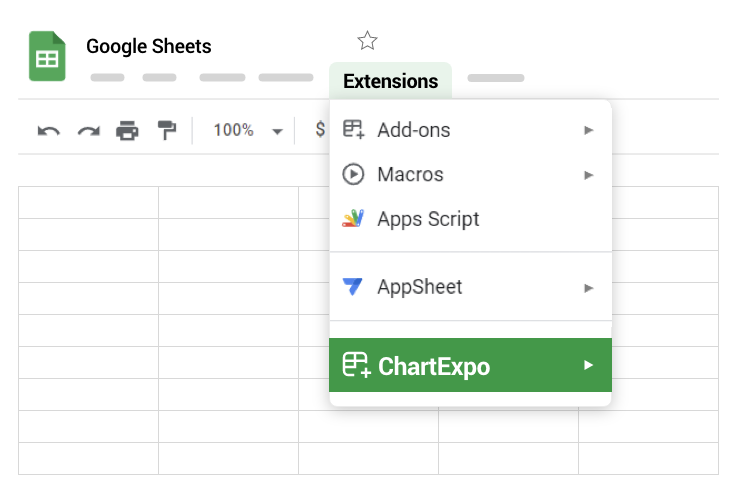The image size is (736, 493).
Task: Star this document with the star icon
Action: coord(367,41)
